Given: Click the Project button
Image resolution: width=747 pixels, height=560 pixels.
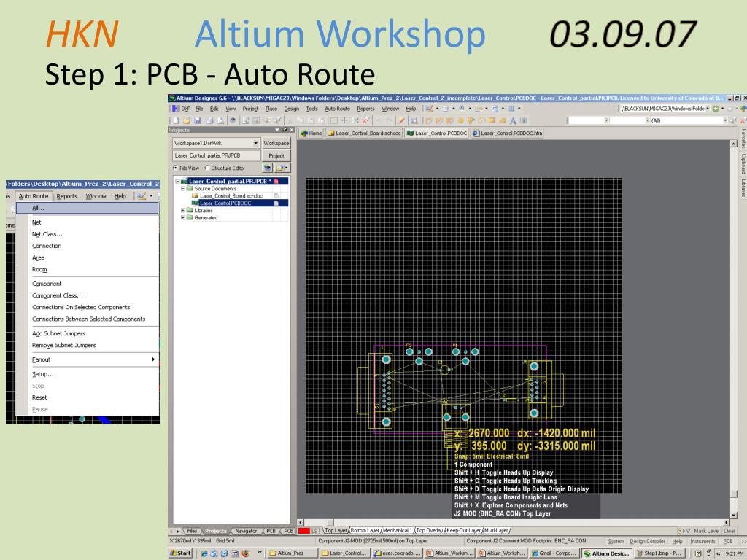Looking at the screenshot, I should click(x=276, y=156).
